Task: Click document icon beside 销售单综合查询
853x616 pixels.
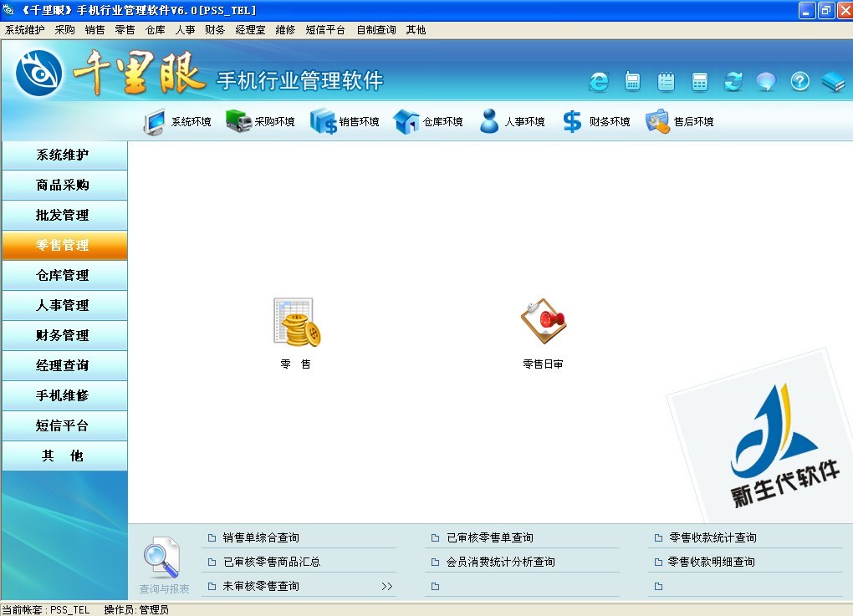Action: click(212, 537)
